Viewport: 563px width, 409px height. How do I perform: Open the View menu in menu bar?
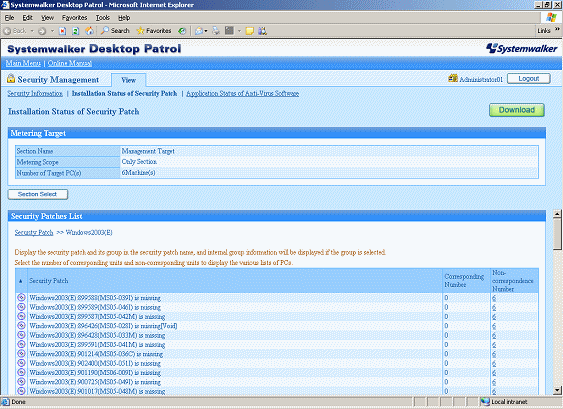pos(47,18)
